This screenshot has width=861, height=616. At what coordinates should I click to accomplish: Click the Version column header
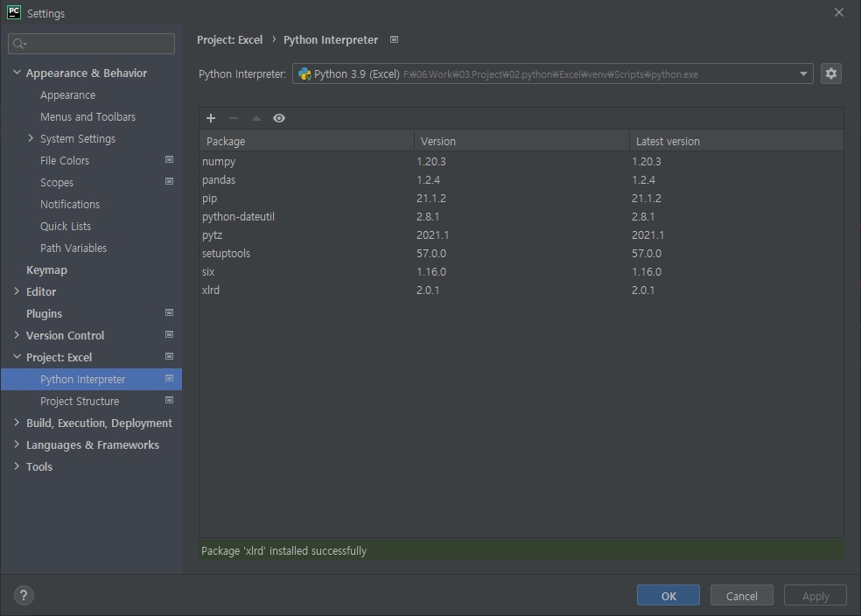point(521,141)
